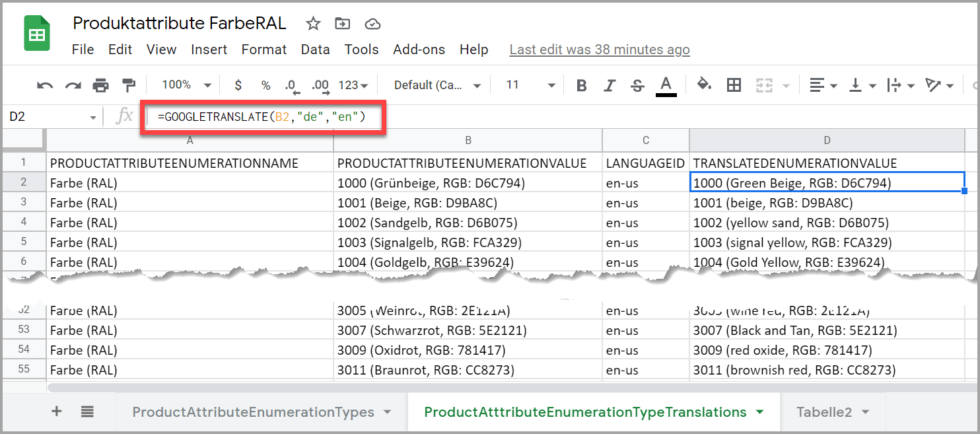
Task: Apply strikethrough formatting
Action: point(637,85)
